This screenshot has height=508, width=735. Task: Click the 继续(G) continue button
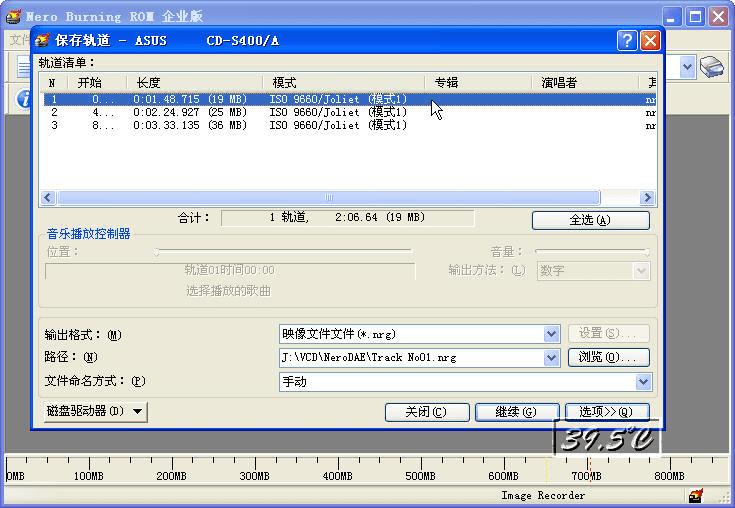coord(517,412)
